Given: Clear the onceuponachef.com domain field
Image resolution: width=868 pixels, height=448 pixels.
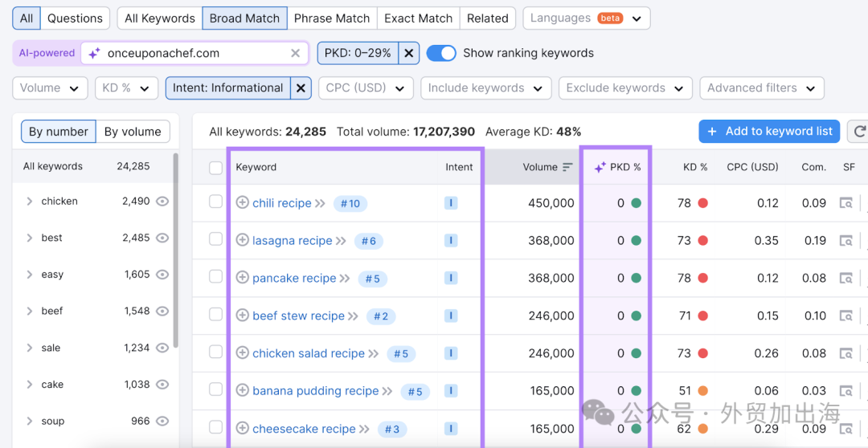Looking at the screenshot, I should coord(296,53).
